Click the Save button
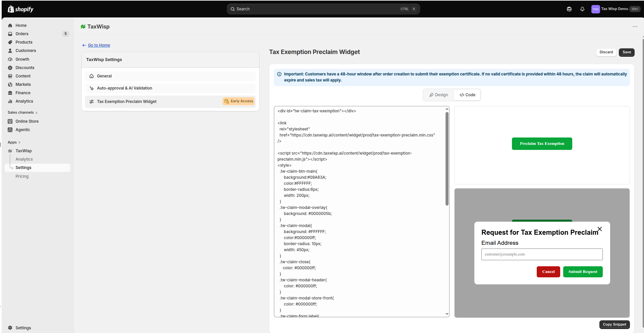Image resolution: width=644 pixels, height=333 pixels. (627, 52)
